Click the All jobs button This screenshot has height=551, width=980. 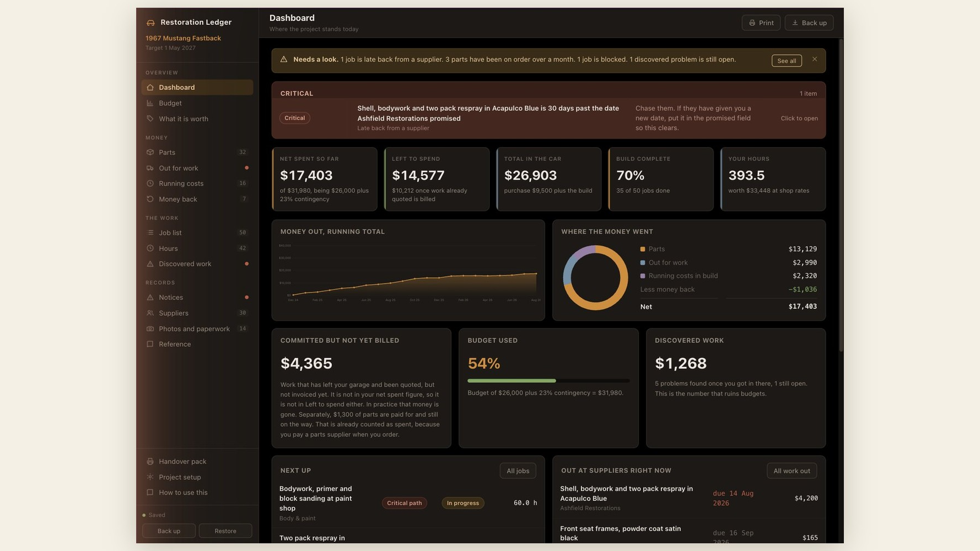518,471
